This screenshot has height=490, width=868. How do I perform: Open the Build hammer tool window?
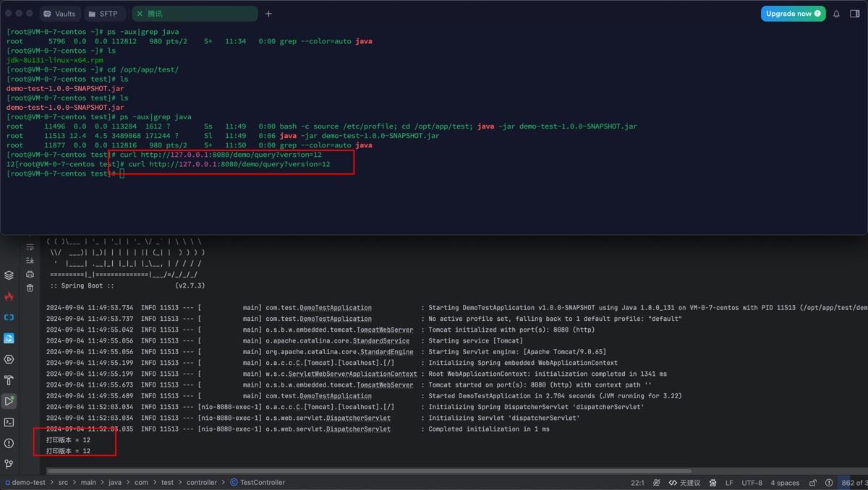coord(9,380)
